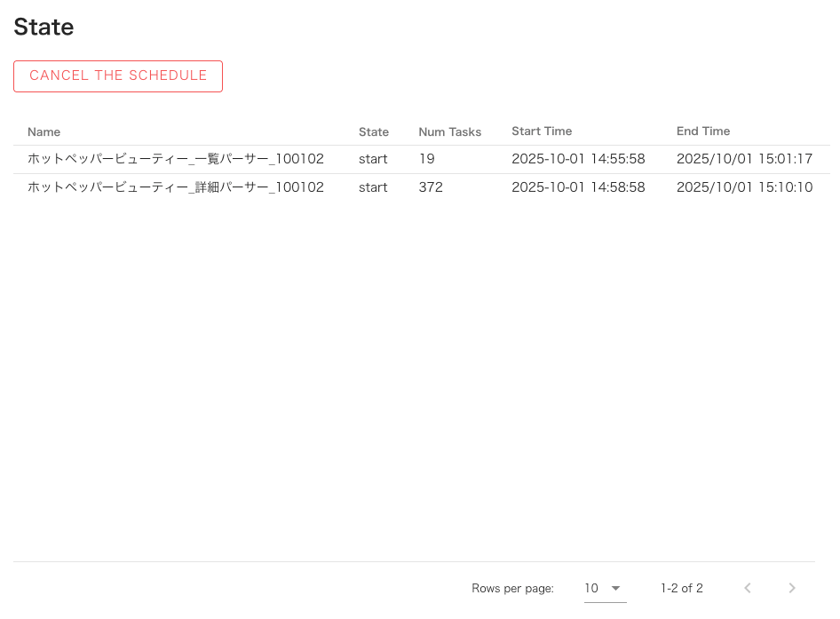Click the Num Tasks value 372
Image resolution: width=840 pixels, height=619 pixels.
click(431, 187)
